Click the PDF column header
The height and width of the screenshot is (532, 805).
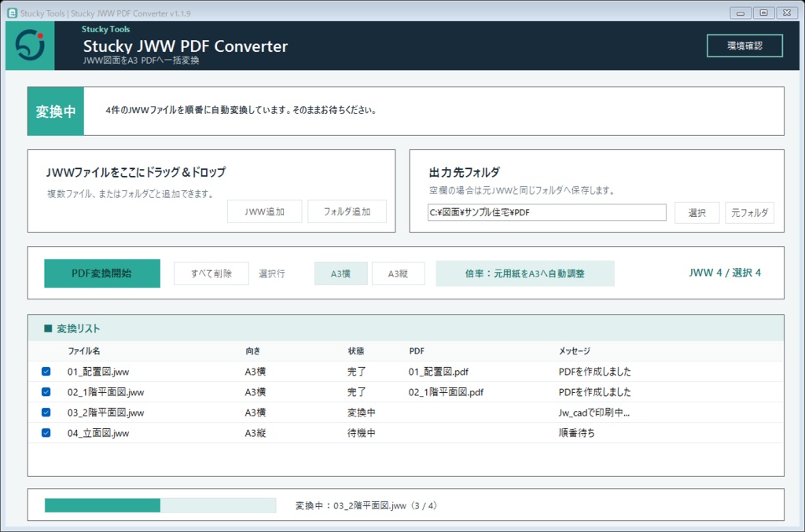(417, 351)
